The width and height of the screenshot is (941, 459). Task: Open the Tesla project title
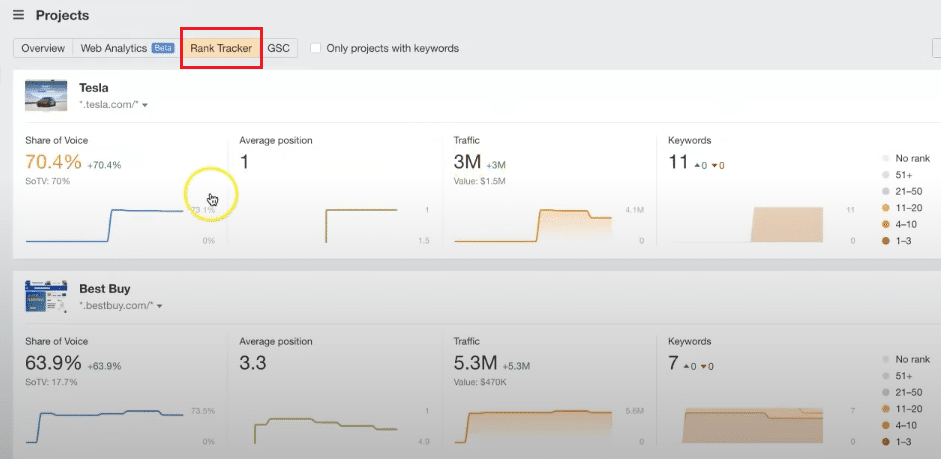coord(94,88)
